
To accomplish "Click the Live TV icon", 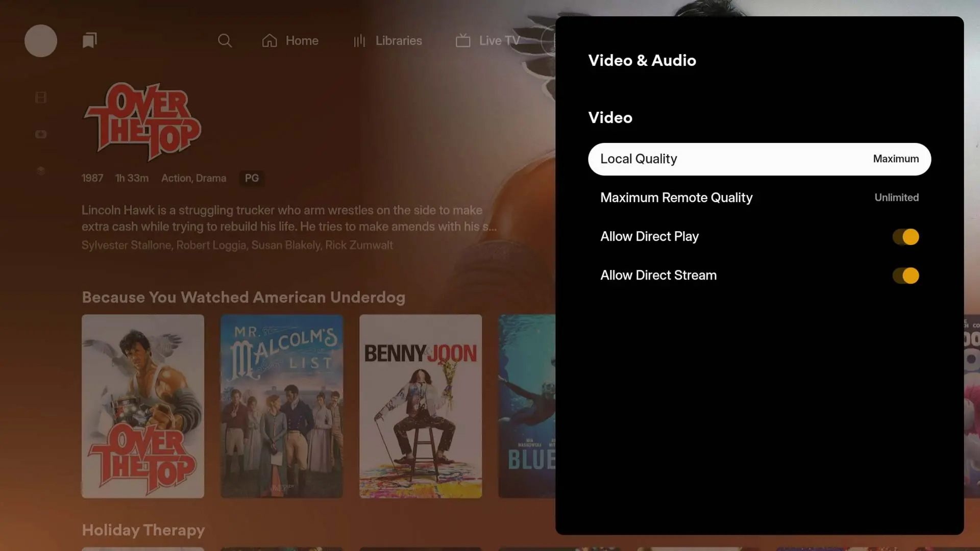I will pyautogui.click(x=463, y=41).
